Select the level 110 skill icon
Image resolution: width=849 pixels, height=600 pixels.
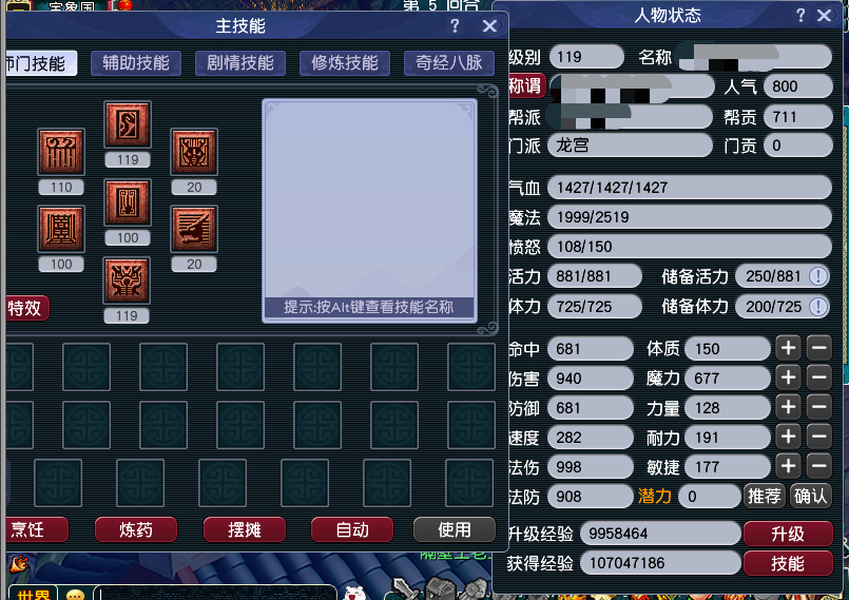point(61,152)
